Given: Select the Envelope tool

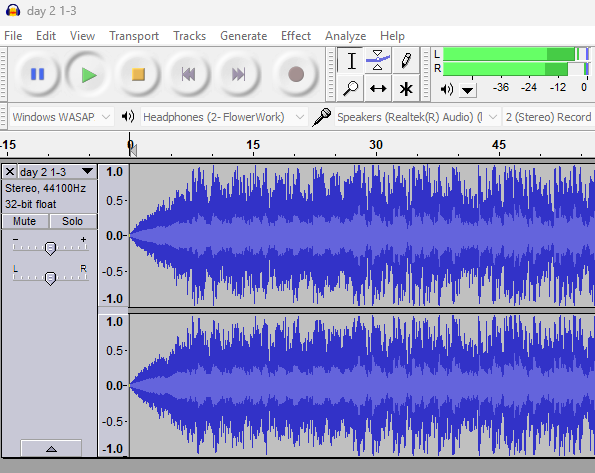Looking at the screenshot, I should 378,61.
